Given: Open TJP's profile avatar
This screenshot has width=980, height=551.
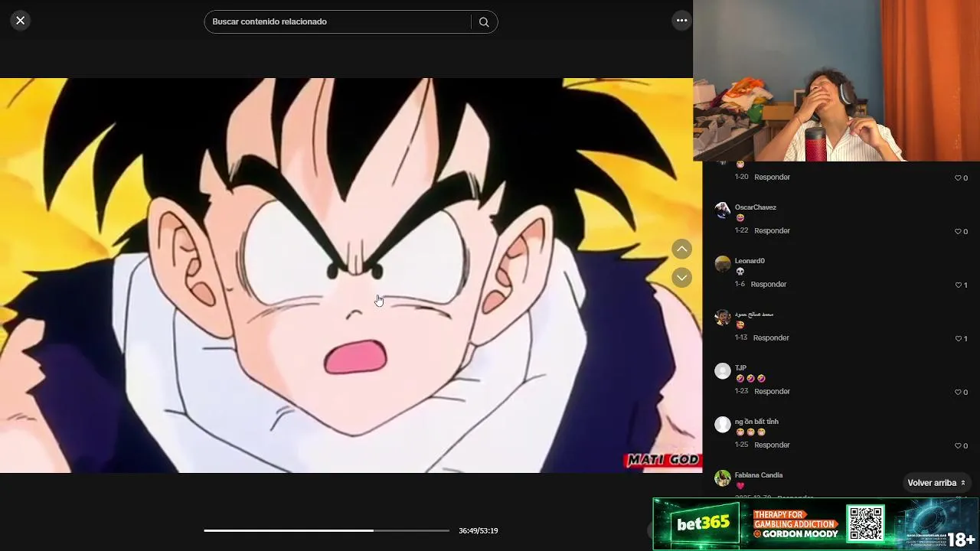Looking at the screenshot, I should (723, 371).
